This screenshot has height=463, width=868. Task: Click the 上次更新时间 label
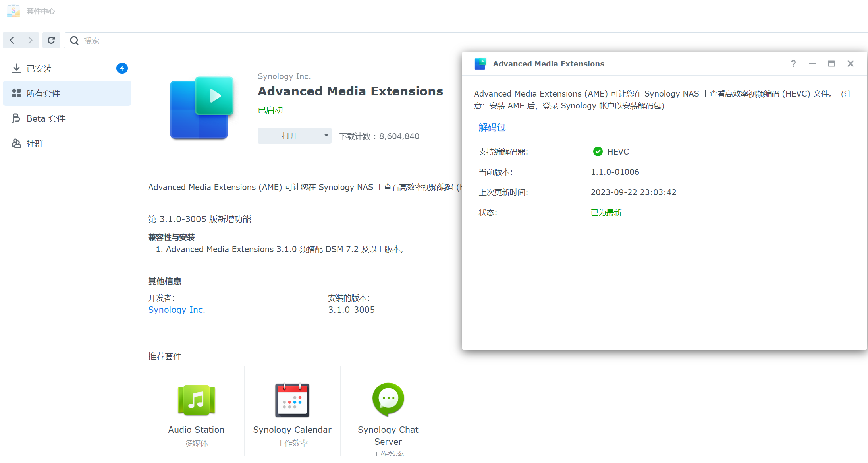pyautogui.click(x=503, y=192)
